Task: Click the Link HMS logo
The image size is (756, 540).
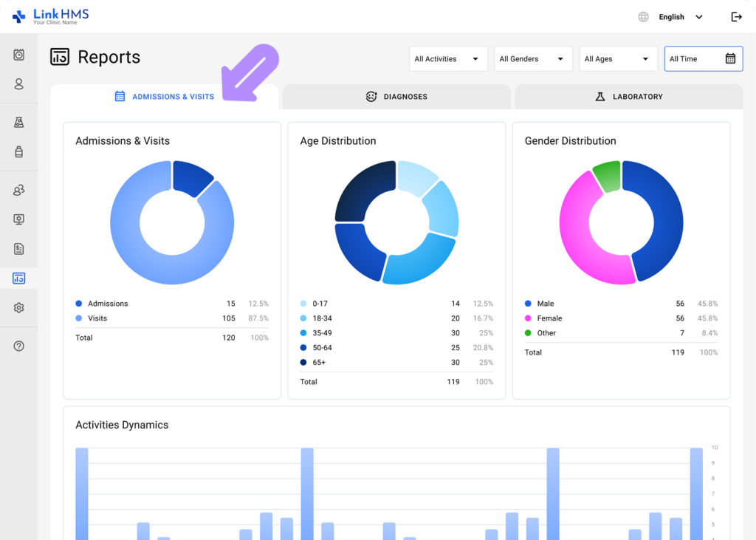Action: [x=52, y=16]
